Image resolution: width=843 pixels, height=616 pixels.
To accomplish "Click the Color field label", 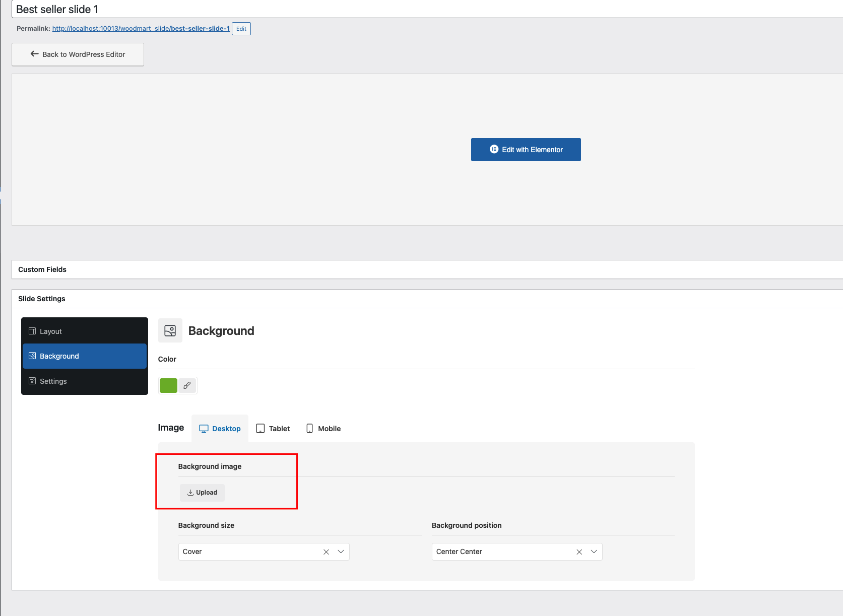I will (167, 359).
